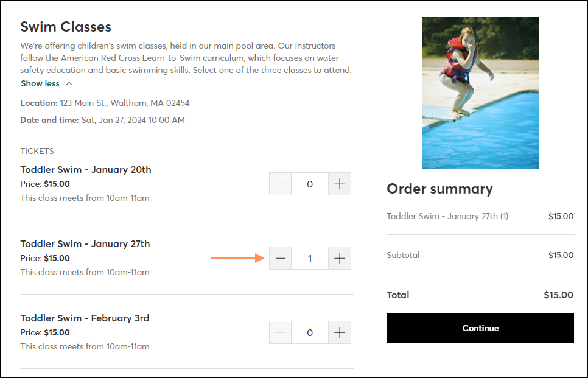
Task: Click the Order summary heading
Action: [x=440, y=189]
